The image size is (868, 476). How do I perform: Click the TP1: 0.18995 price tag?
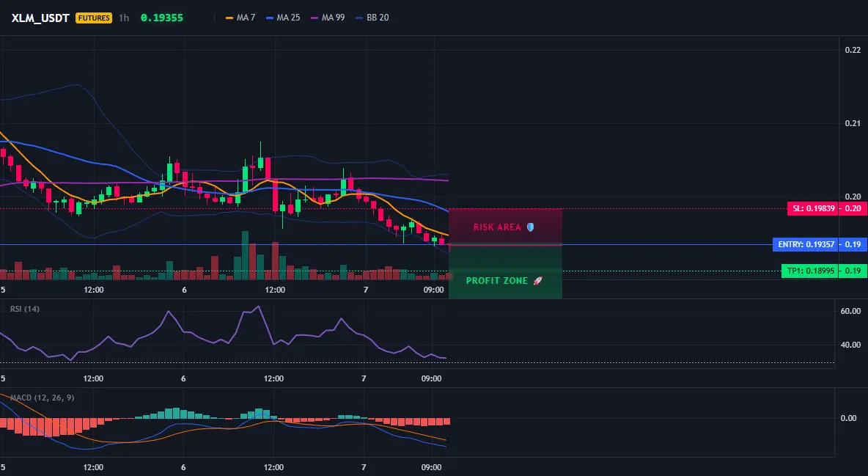point(809,271)
